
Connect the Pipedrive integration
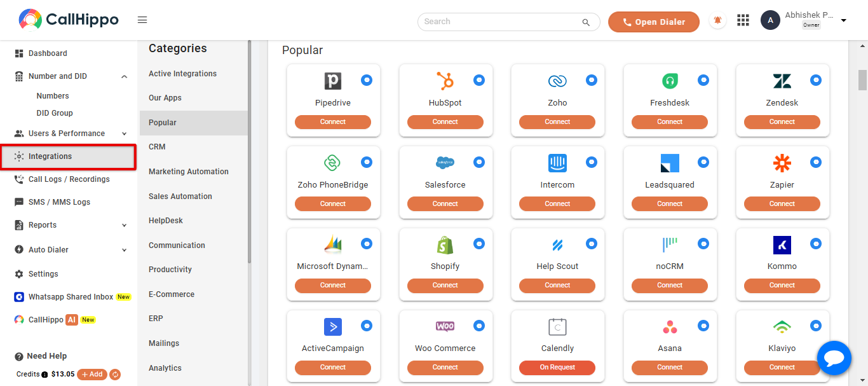click(x=333, y=122)
